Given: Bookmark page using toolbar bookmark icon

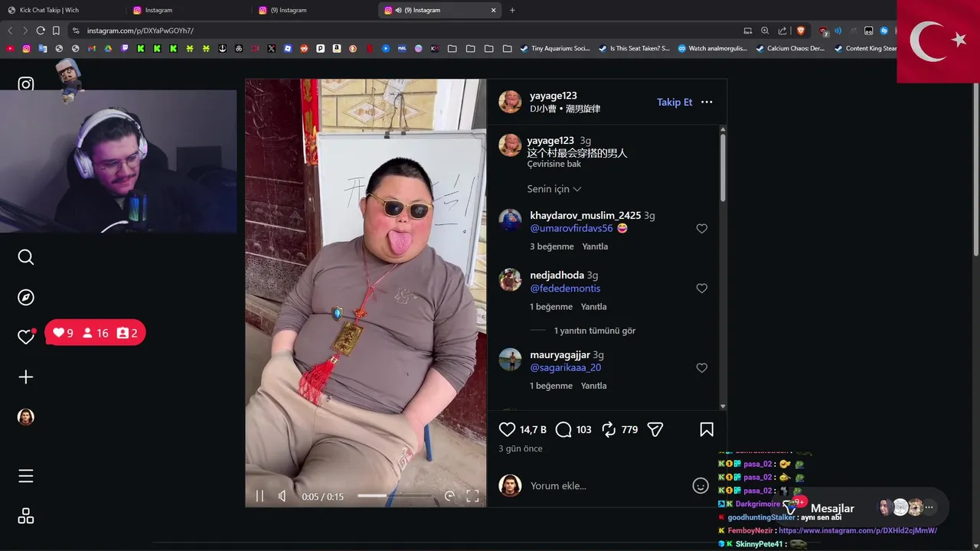Looking at the screenshot, I should coord(56,31).
